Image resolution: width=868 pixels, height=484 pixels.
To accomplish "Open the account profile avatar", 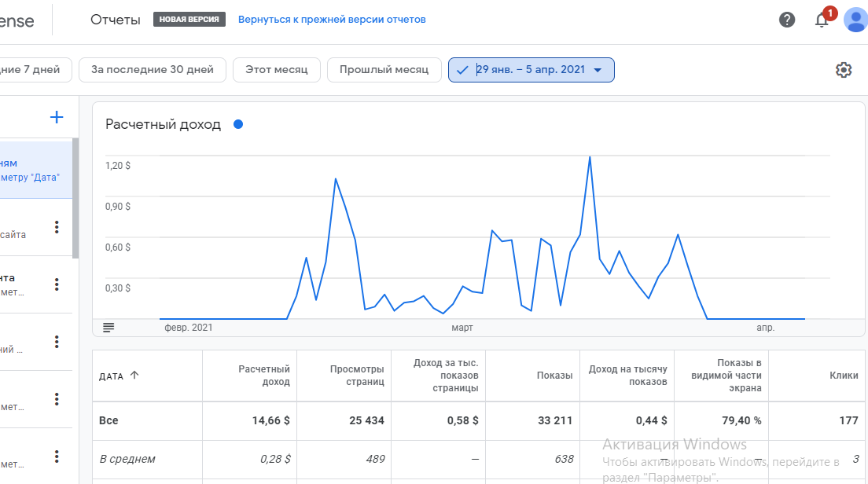I will pos(855,20).
